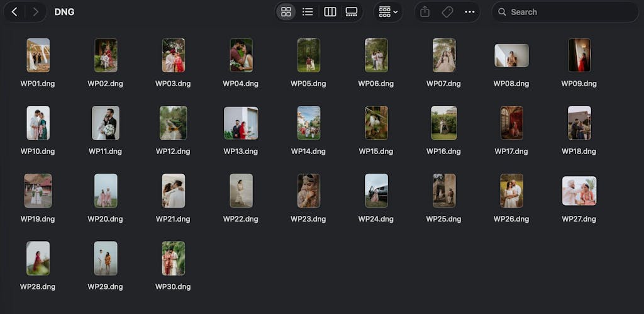Select the WP30.dng file
644x314 pixels.
[173, 258]
